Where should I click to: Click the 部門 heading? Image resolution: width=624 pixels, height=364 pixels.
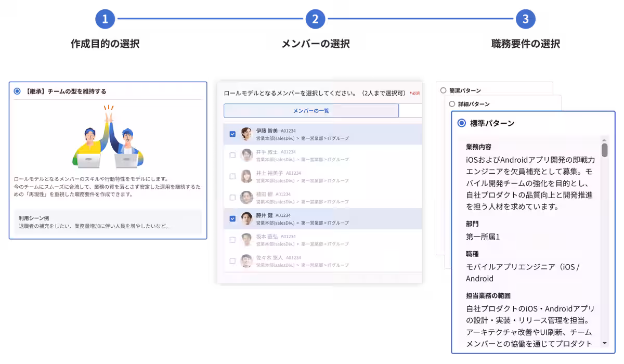(472, 224)
